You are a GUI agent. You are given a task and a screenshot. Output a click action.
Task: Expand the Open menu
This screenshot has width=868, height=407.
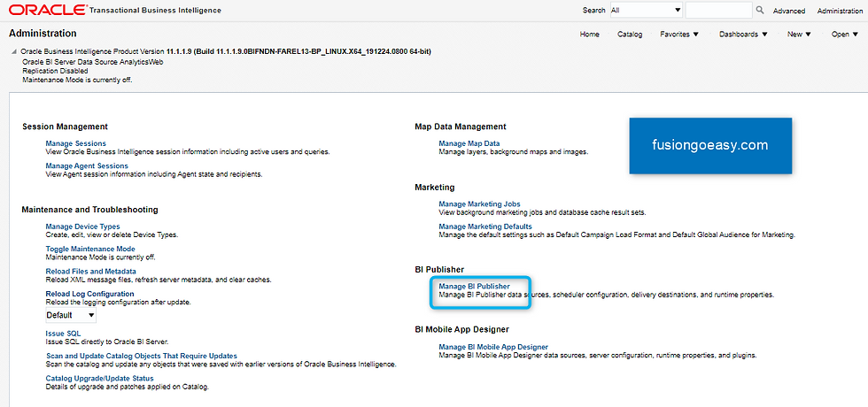pyautogui.click(x=844, y=35)
